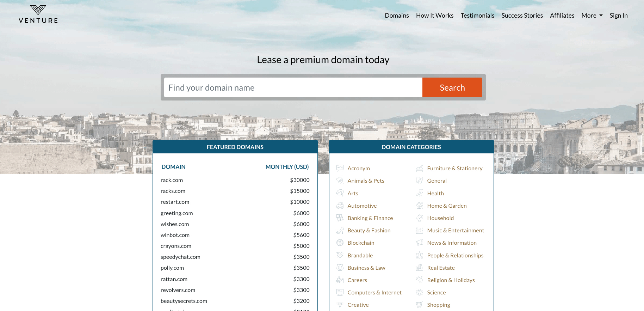Select speedychat.com featured domain

coord(180,257)
